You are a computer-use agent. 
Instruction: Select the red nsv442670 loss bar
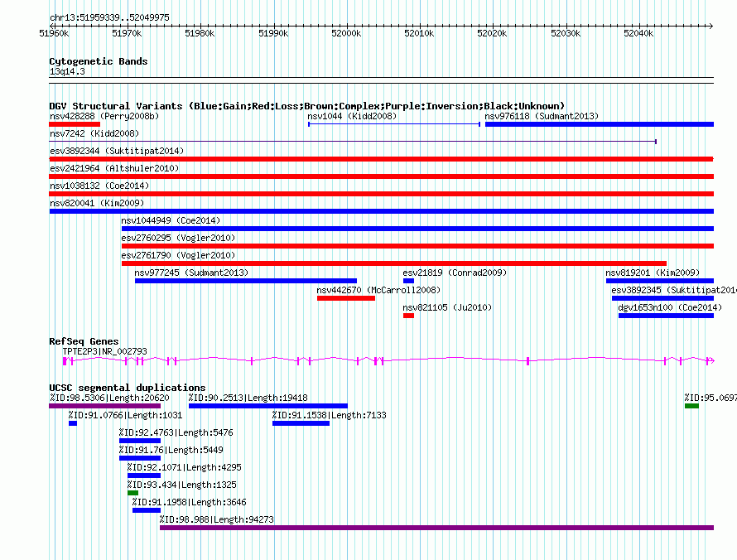coord(346,298)
